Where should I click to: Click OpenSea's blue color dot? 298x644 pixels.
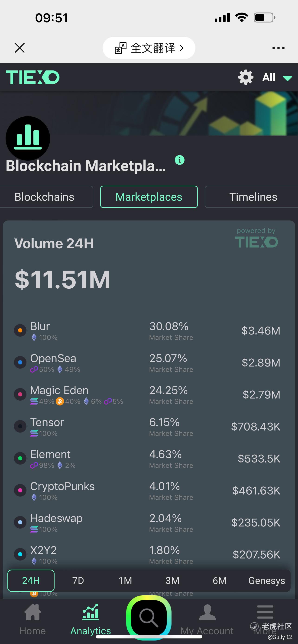click(20, 362)
